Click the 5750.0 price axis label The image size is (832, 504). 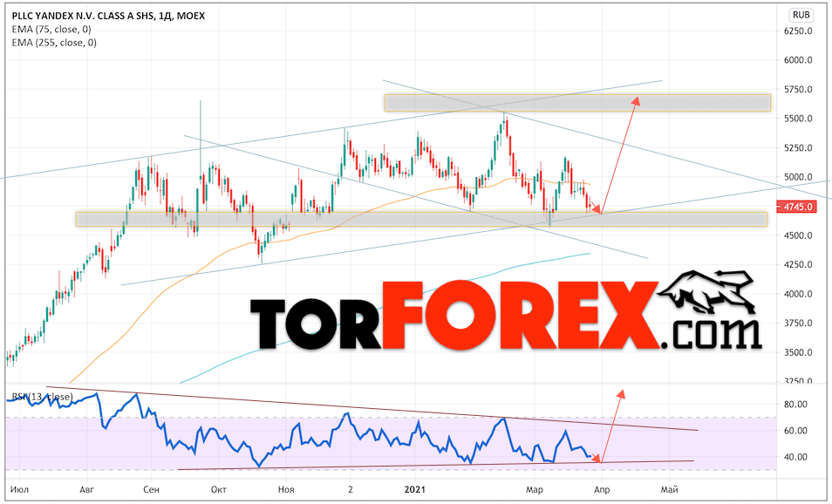pos(798,89)
